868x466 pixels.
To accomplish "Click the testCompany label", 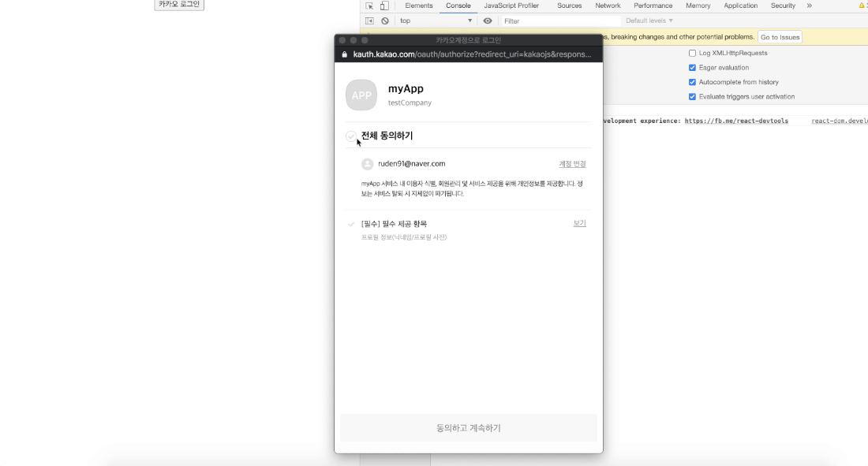I will coord(410,103).
